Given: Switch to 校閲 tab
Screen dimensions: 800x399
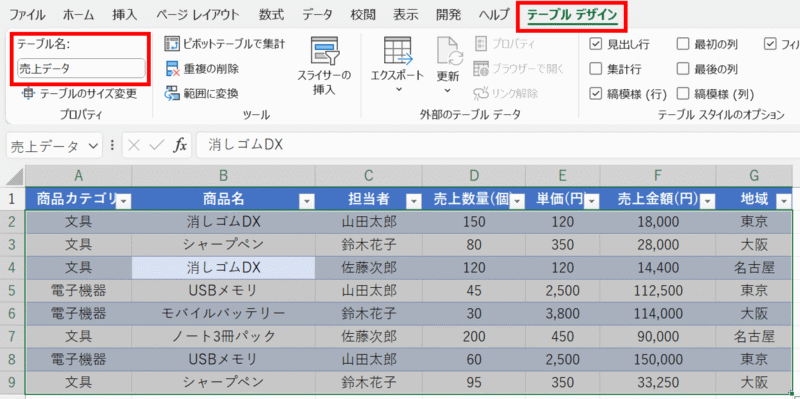Looking at the screenshot, I should [x=363, y=15].
